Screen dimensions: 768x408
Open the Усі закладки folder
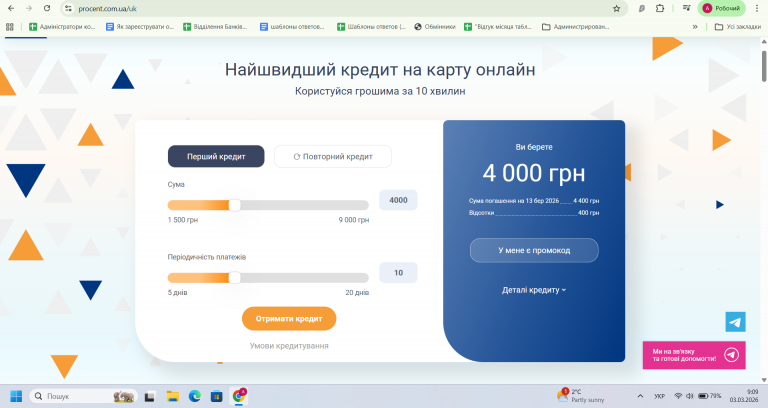738,27
